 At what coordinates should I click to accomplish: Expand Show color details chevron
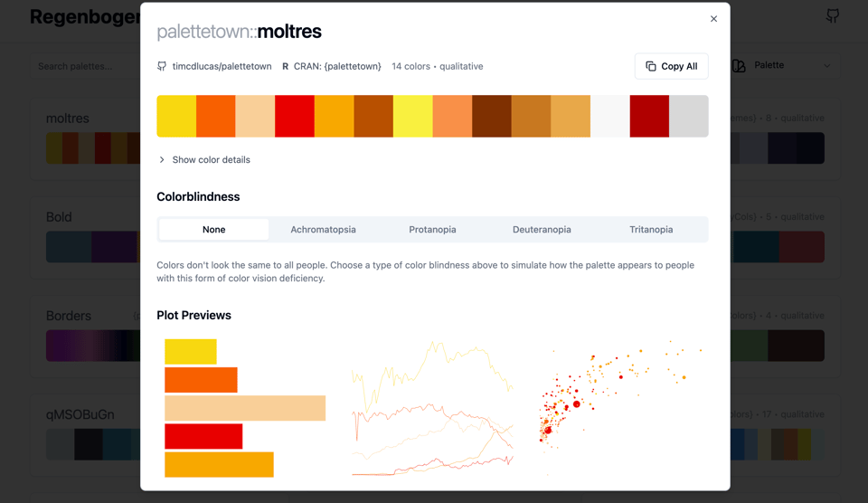tap(162, 160)
